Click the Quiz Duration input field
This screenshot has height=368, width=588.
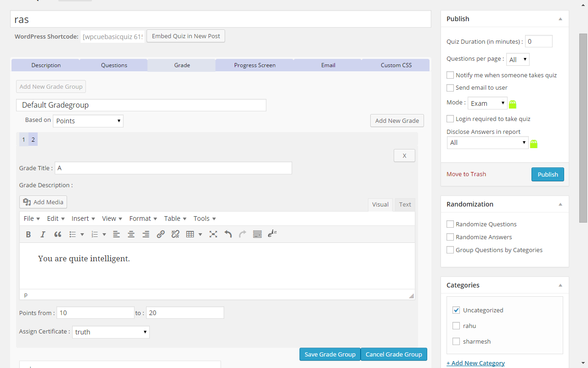coord(539,41)
